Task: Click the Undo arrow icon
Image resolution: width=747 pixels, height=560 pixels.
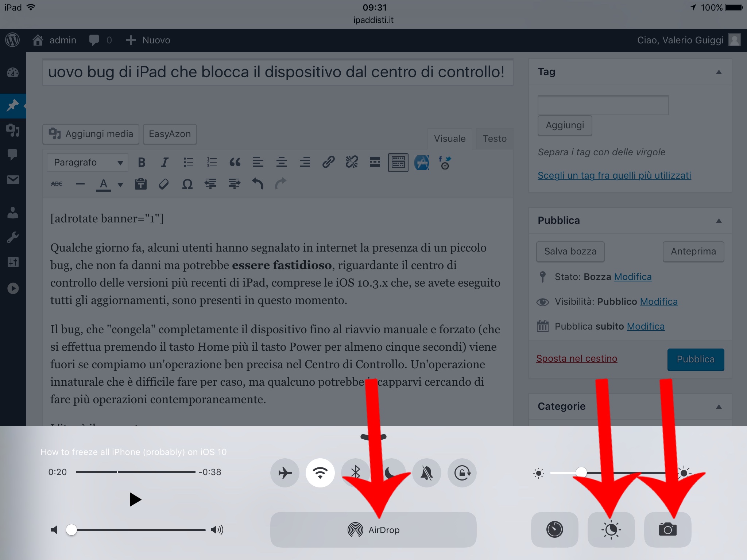Action: coord(258,184)
